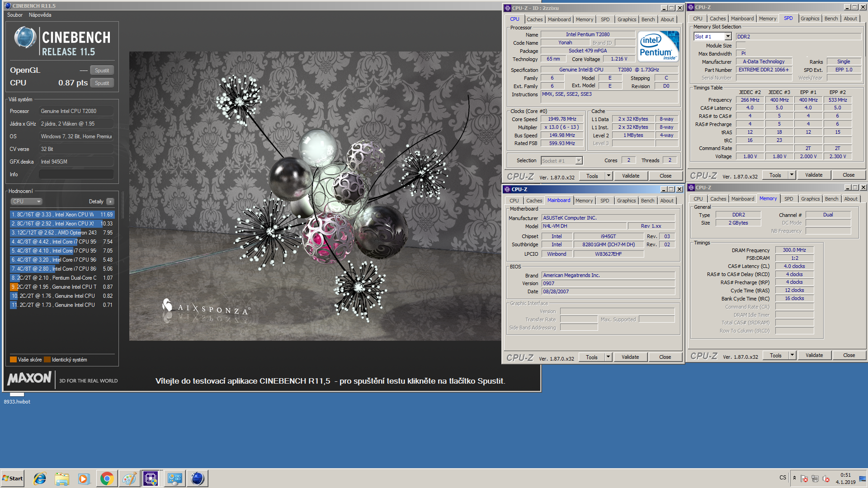Click the Action Center flag tray icon

[x=804, y=479]
